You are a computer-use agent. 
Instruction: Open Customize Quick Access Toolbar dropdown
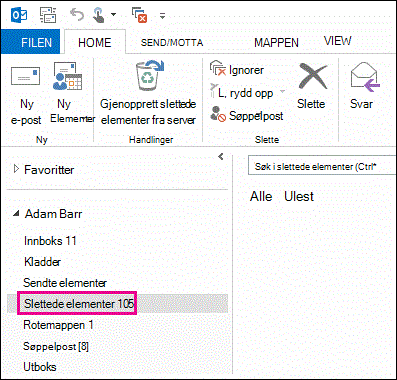[162, 15]
